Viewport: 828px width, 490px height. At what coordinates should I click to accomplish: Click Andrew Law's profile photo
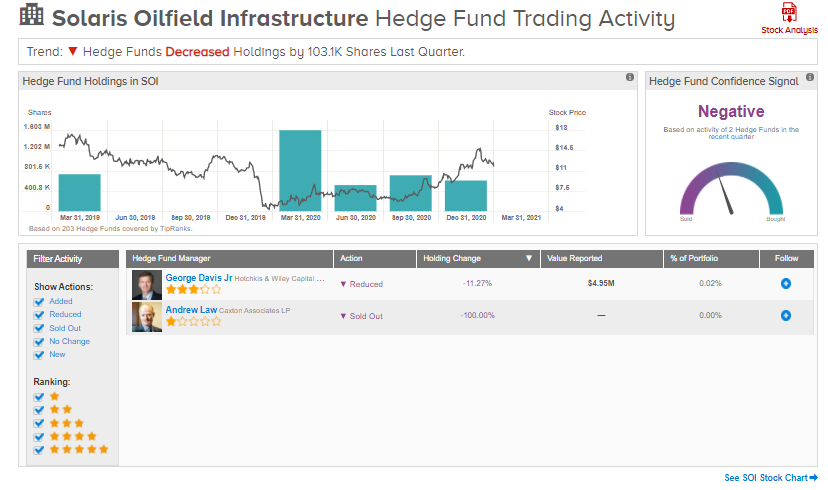tap(146, 316)
